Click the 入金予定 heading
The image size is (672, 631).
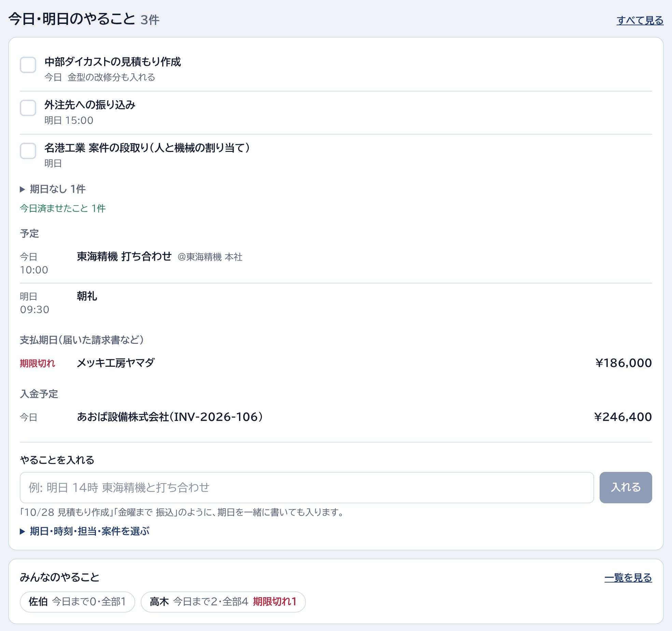click(x=39, y=394)
